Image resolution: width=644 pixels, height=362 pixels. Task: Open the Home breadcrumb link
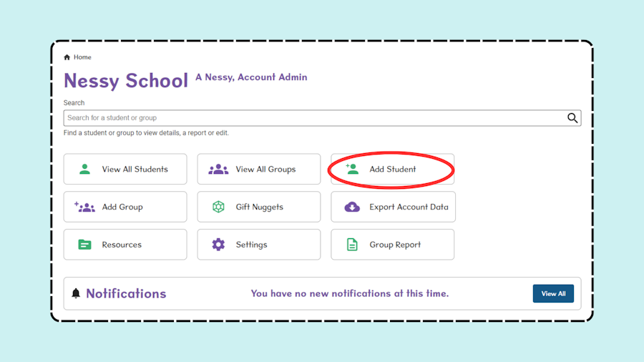point(82,57)
